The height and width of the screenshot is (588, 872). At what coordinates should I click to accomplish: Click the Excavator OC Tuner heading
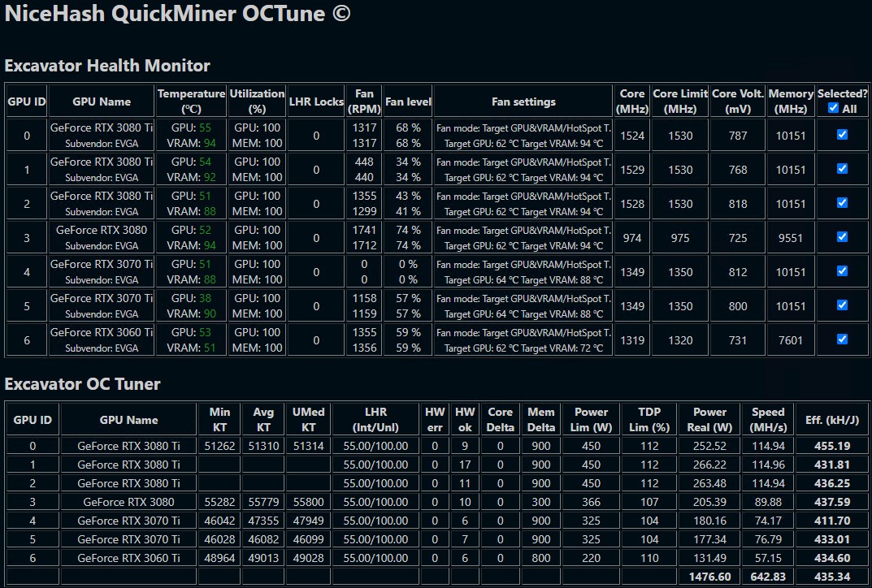click(x=82, y=384)
